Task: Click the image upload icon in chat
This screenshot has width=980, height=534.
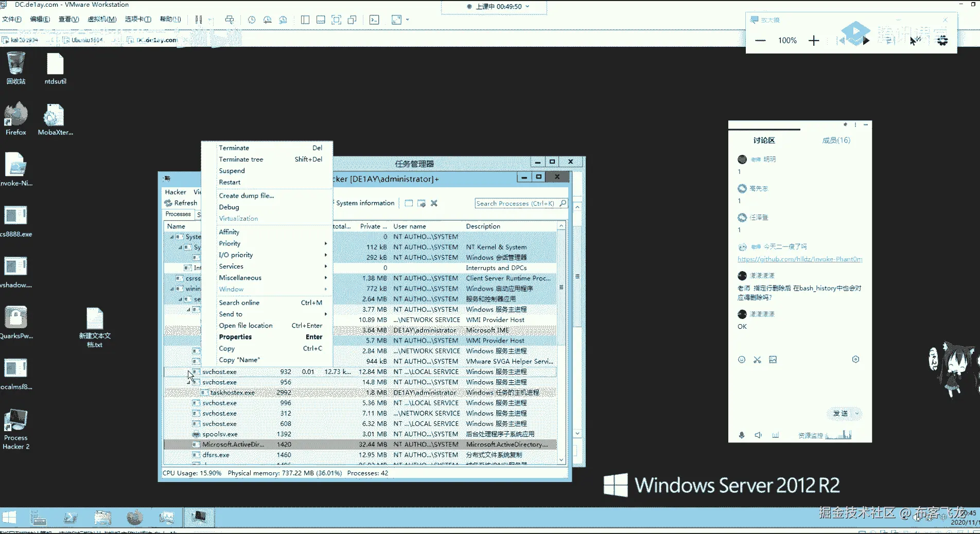Action: (x=773, y=360)
